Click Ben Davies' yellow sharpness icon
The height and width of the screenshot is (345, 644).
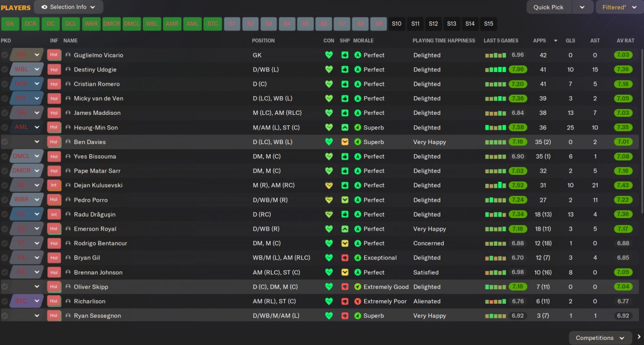click(345, 142)
